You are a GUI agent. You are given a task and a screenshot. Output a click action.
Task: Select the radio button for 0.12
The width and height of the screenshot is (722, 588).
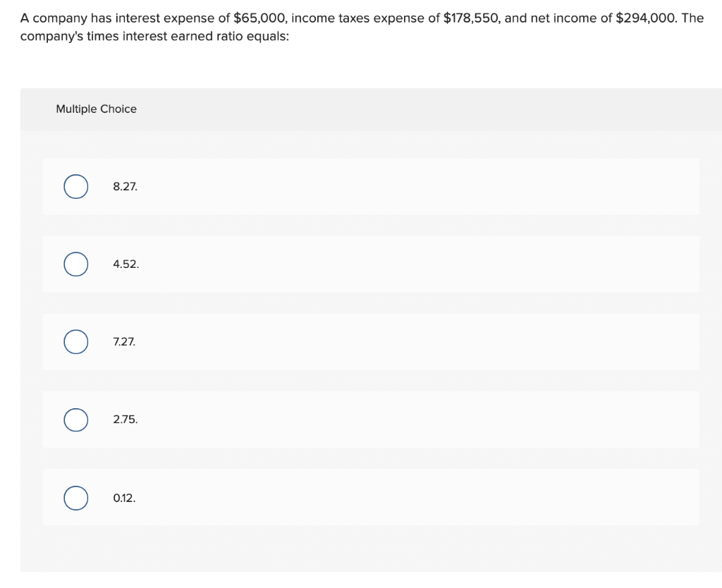[75, 498]
